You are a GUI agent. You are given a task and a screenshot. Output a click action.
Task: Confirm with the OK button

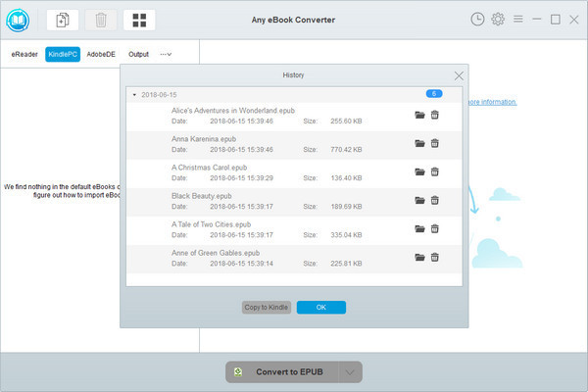321,307
